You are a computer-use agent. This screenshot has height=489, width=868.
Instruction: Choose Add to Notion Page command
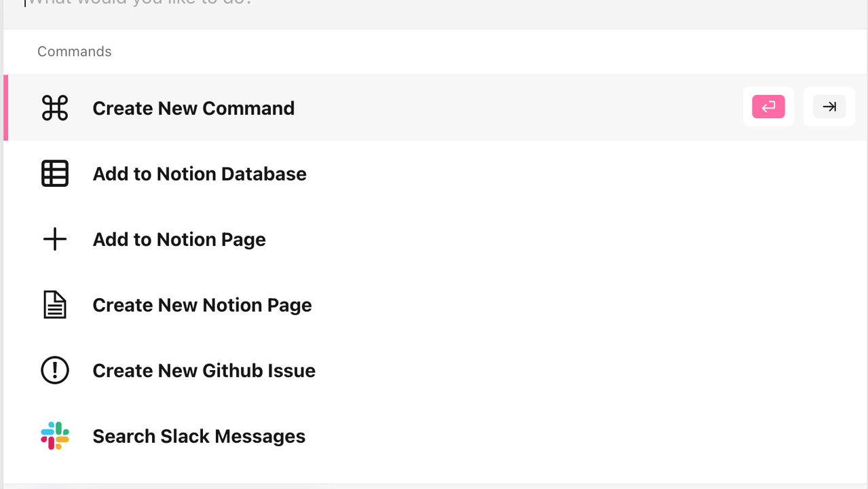click(x=435, y=239)
